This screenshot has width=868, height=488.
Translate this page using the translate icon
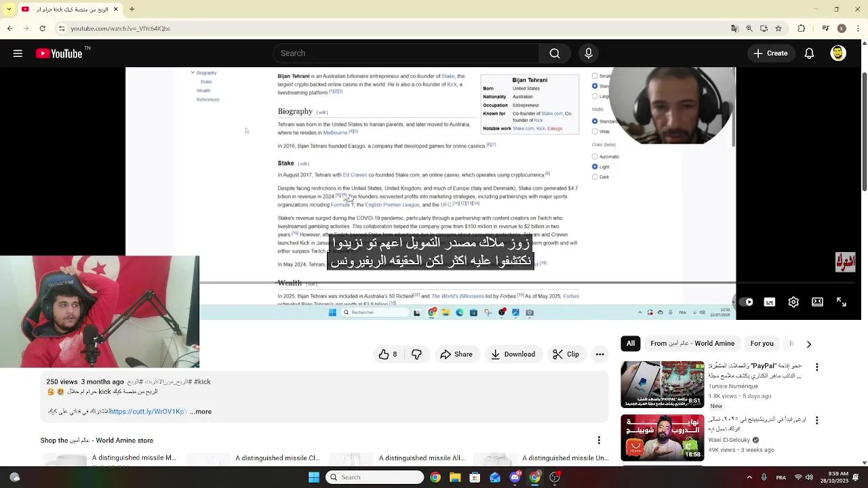coord(734,28)
